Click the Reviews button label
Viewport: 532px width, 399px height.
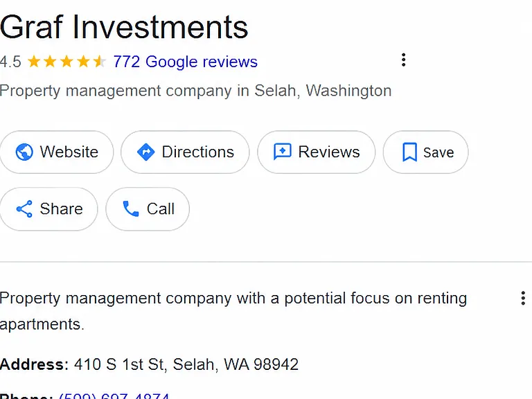[329, 152]
